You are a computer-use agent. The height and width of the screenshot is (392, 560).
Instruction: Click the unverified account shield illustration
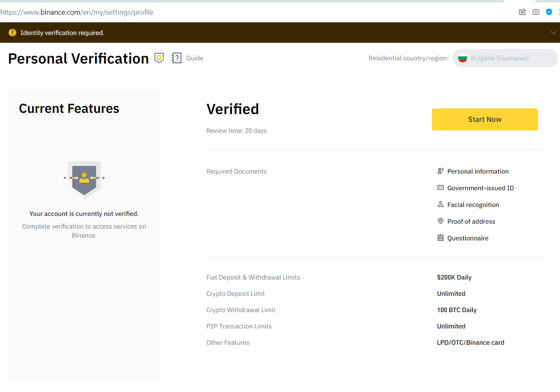point(84,179)
